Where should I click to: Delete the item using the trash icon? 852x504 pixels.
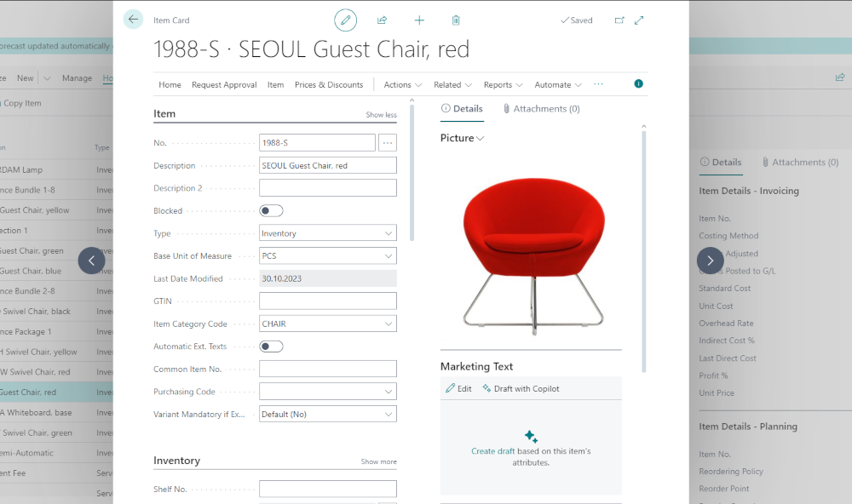456,20
